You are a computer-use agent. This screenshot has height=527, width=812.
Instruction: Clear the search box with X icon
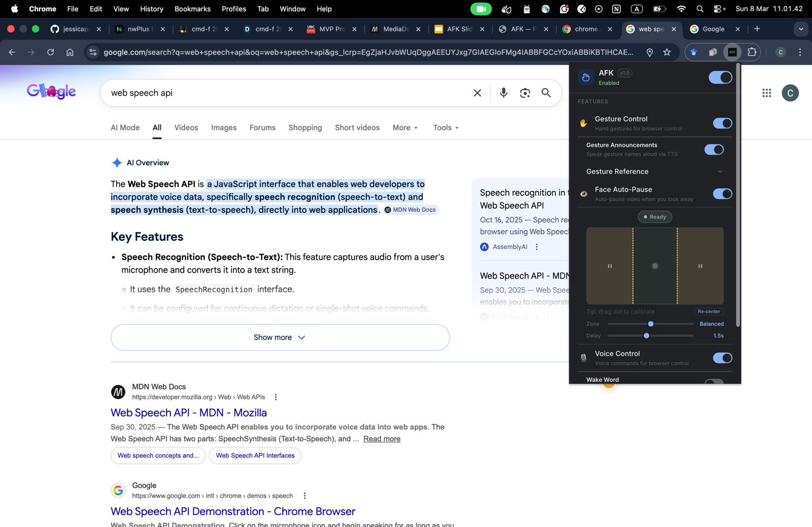point(477,93)
